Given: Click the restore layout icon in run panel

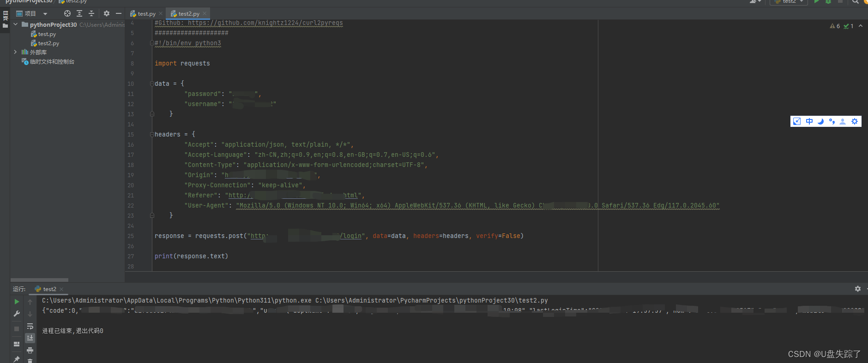Looking at the screenshot, I should coord(17,344).
